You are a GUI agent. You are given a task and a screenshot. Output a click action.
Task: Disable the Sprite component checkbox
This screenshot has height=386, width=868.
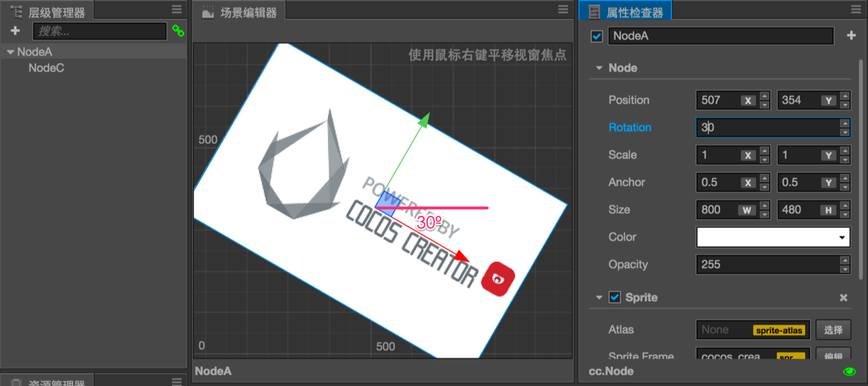615,297
